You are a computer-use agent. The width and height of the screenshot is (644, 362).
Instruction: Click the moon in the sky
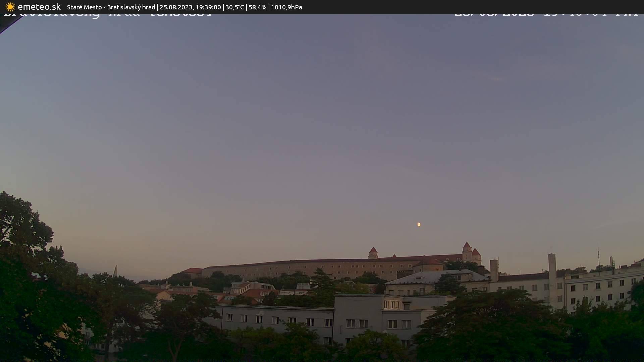(419, 224)
